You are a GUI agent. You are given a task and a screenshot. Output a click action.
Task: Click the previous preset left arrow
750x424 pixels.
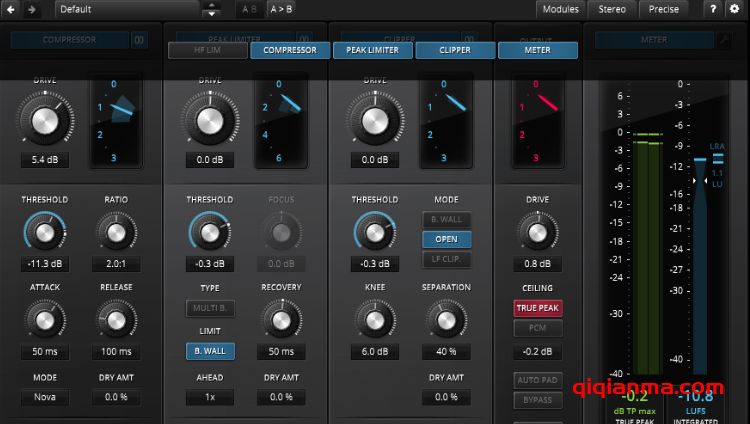[10, 9]
